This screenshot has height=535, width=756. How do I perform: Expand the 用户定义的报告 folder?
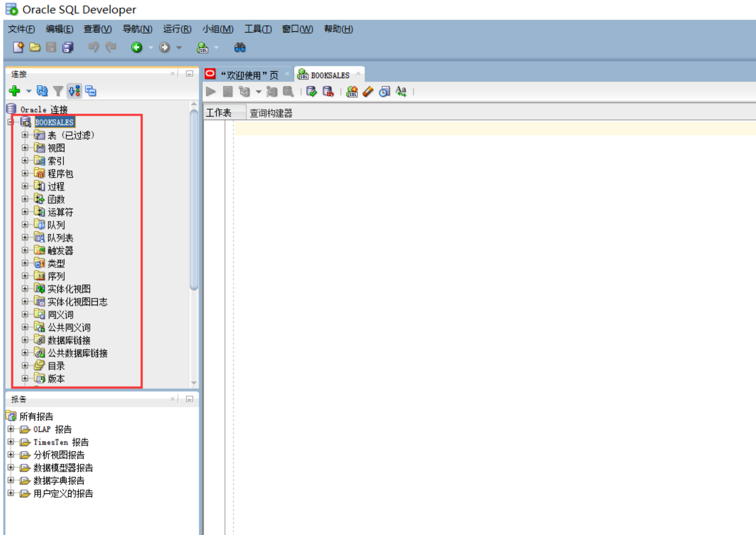point(11,493)
